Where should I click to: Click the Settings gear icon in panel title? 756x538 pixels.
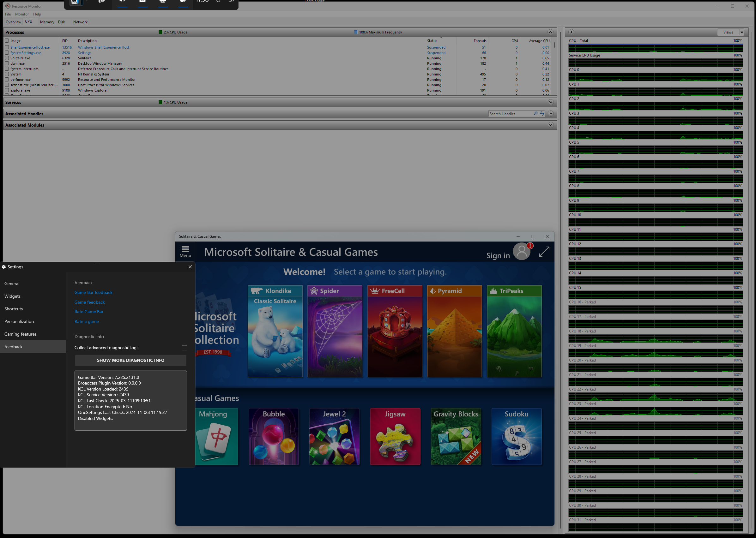click(x=4, y=267)
